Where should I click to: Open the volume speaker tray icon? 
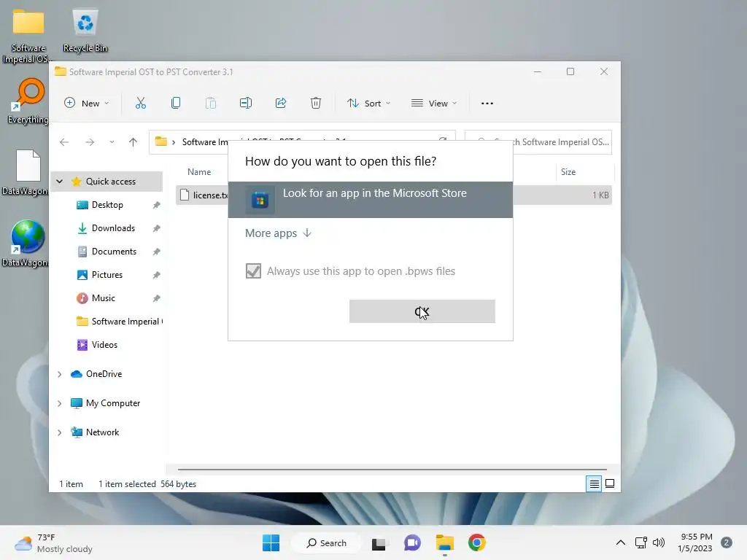659,542
